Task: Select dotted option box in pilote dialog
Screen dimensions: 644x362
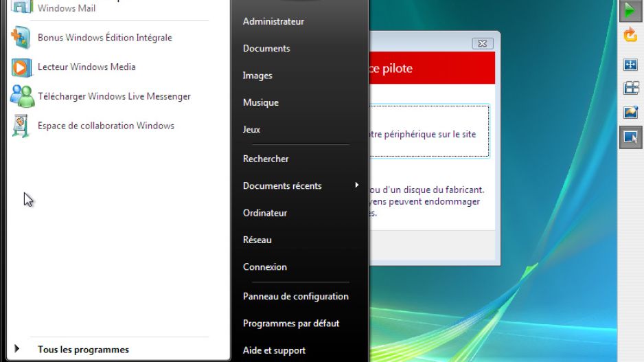Action: pos(429,131)
